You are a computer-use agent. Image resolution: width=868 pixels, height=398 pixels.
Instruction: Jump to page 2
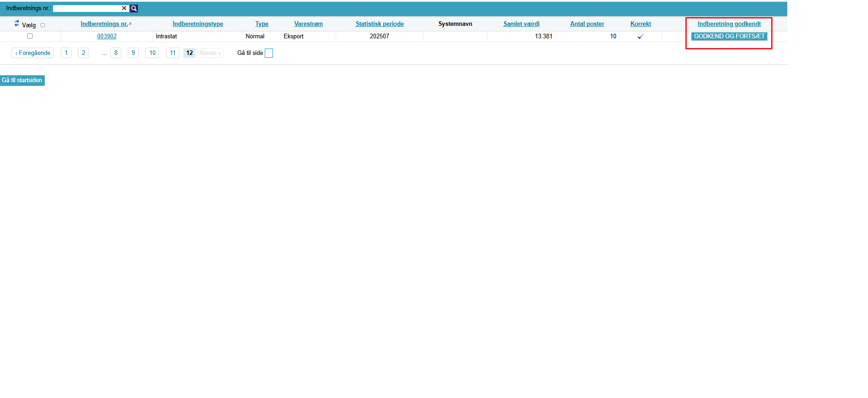[83, 53]
